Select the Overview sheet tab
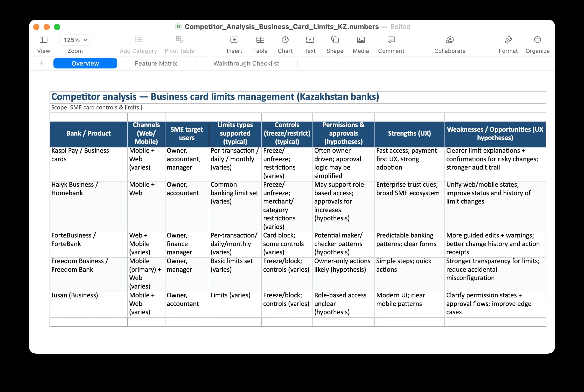The image size is (584, 392). (x=85, y=63)
